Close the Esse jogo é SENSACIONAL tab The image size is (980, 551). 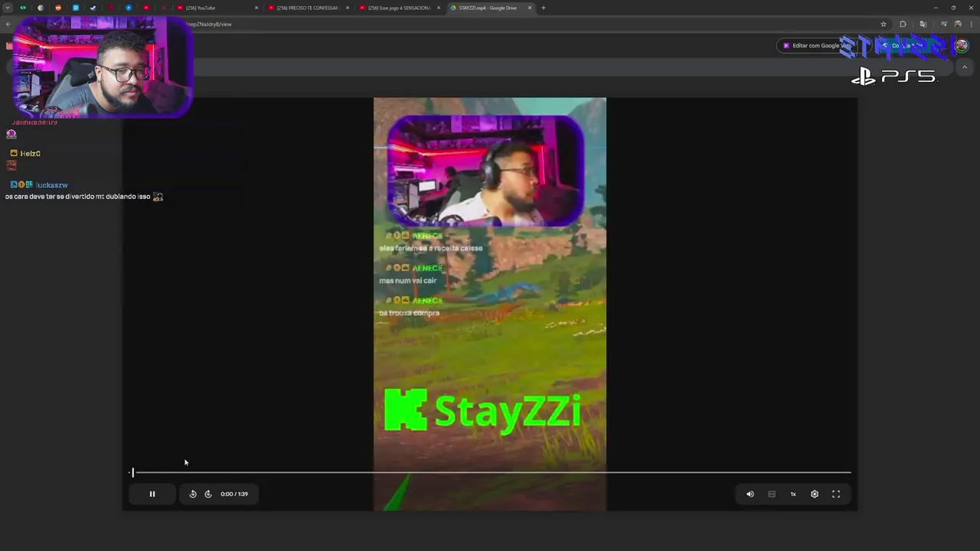(439, 8)
